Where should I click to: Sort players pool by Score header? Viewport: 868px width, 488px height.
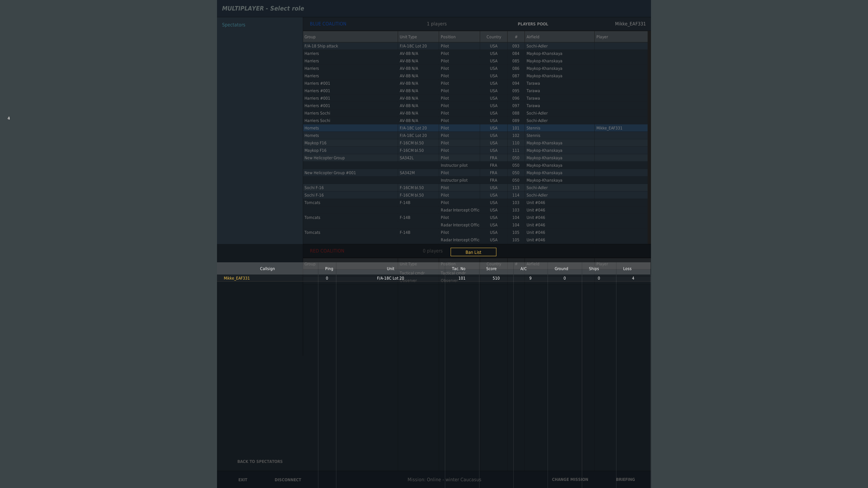click(x=496, y=269)
